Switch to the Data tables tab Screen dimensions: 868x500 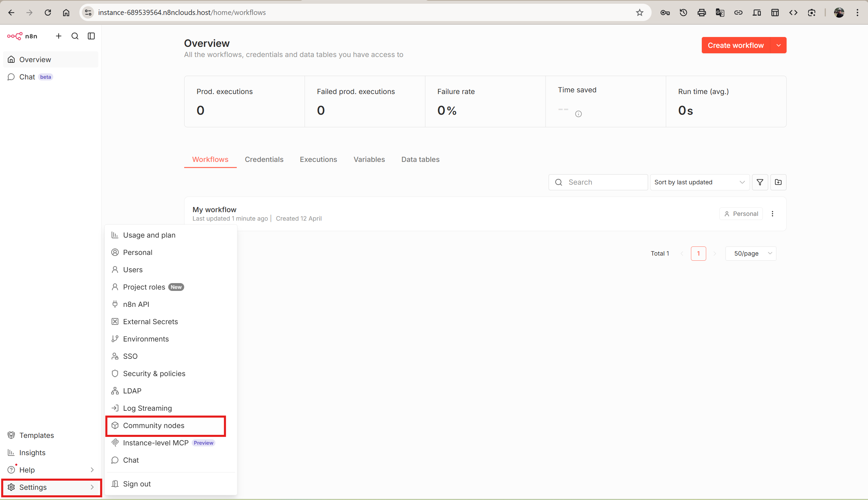(420, 159)
